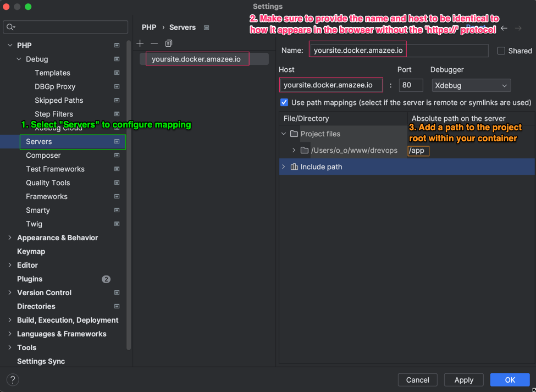Copy the server configuration via the copy icon
Screen dimensions: 536x392
[x=168, y=43]
